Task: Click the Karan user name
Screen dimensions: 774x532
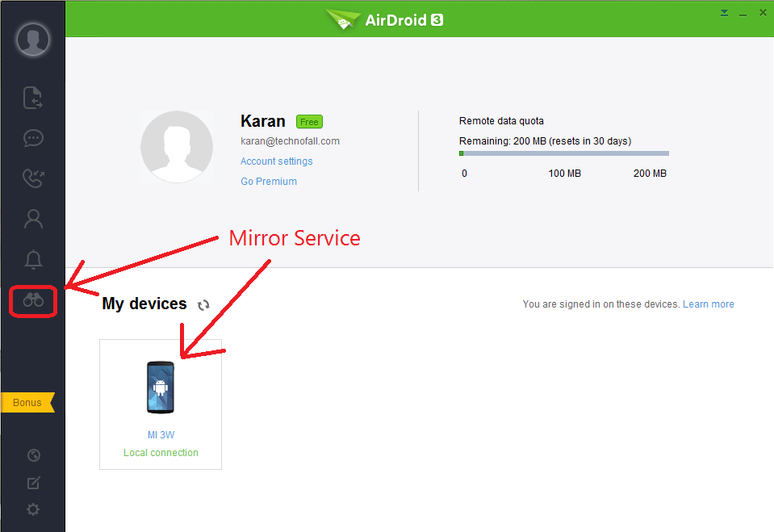Action: [x=262, y=121]
